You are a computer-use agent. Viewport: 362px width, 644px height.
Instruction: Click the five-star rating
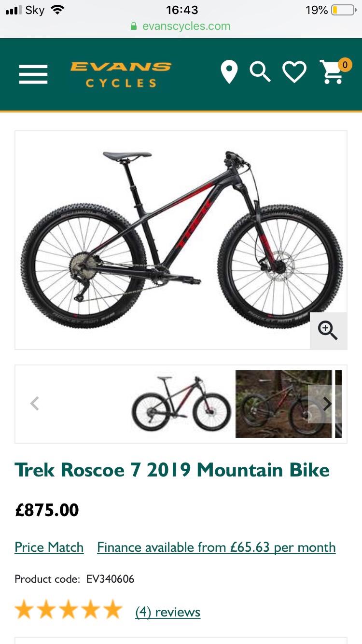(69, 610)
